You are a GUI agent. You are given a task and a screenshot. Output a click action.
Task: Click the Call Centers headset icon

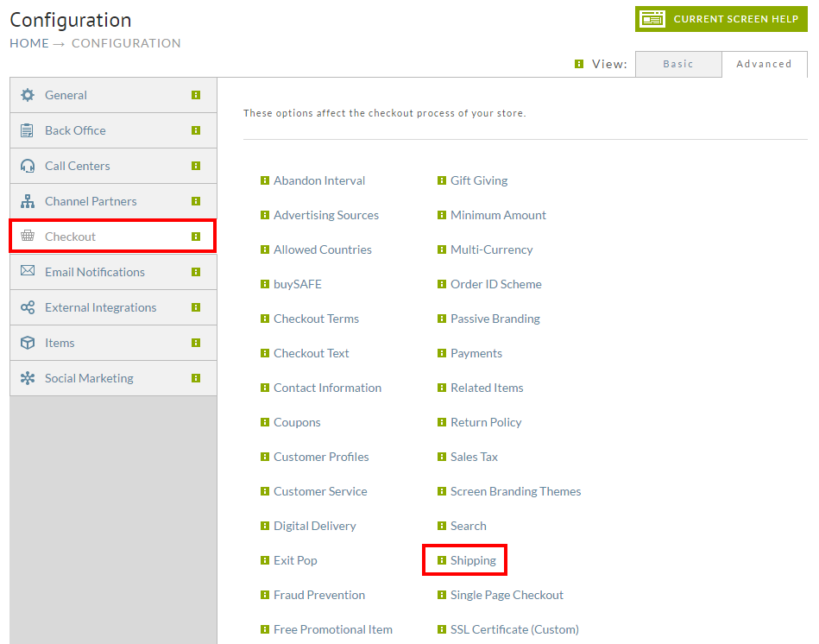tap(28, 166)
